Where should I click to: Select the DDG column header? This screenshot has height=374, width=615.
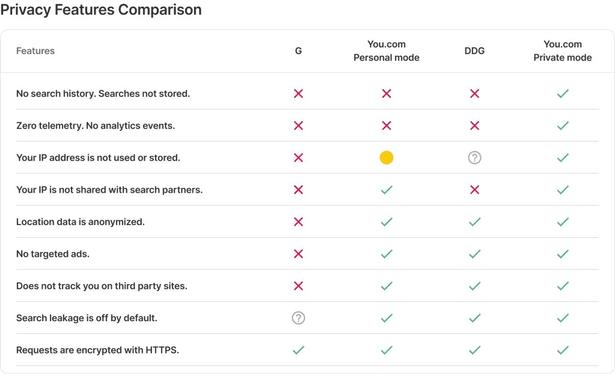475,51
